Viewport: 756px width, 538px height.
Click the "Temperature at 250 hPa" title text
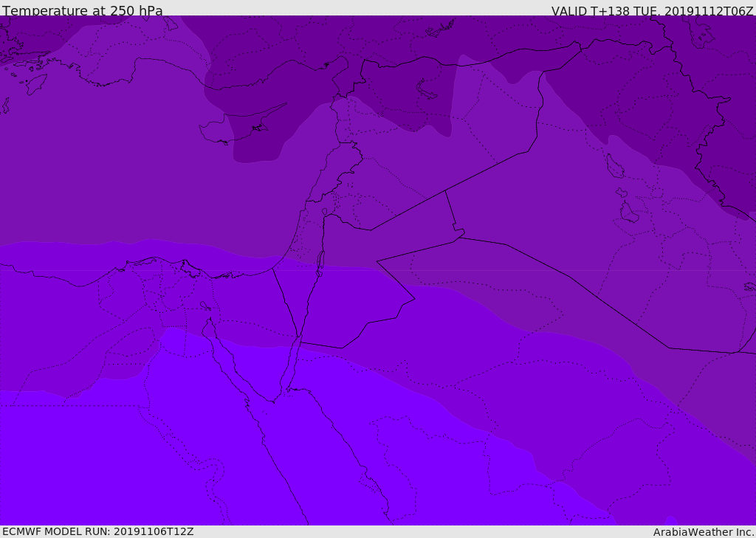coord(82,10)
